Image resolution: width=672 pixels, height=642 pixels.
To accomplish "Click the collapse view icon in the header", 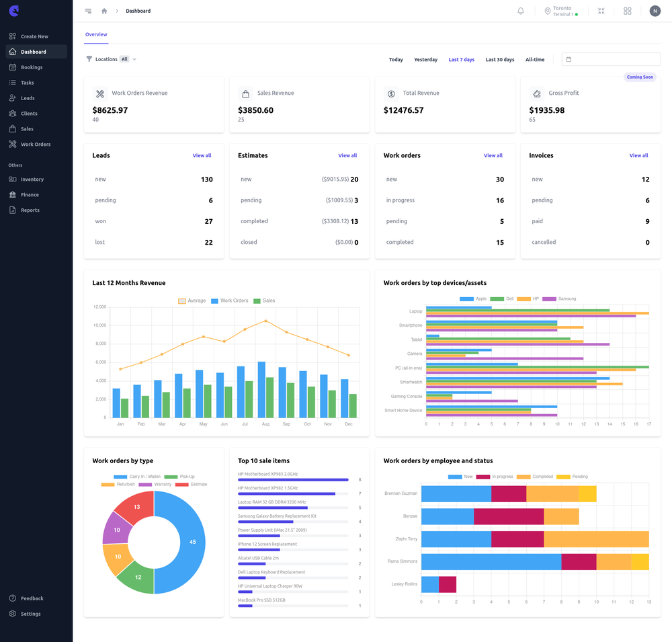I will click(x=601, y=11).
